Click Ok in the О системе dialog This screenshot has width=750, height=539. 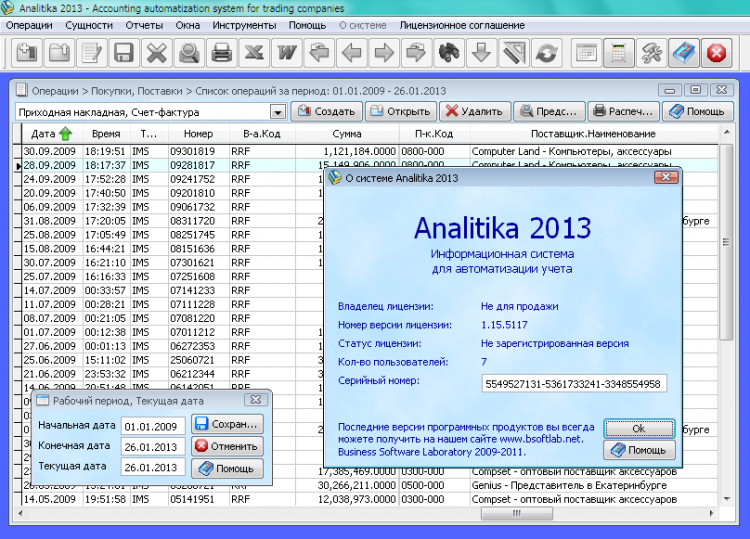639,429
